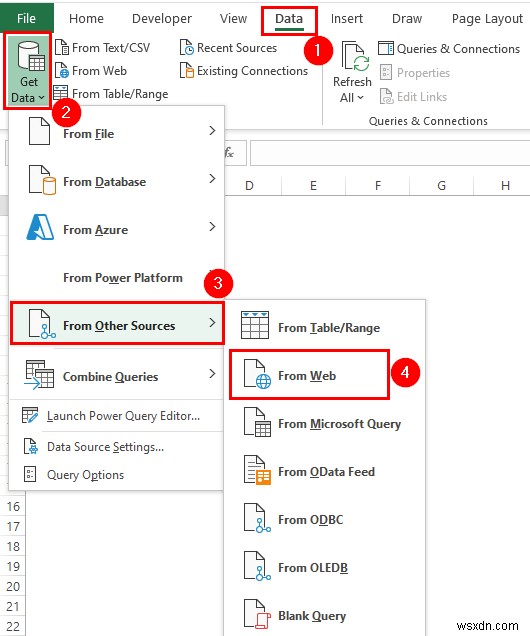The width and height of the screenshot is (530, 636).
Task: Click the Launch Power Query Editor icon
Action: (x=30, y=415)
